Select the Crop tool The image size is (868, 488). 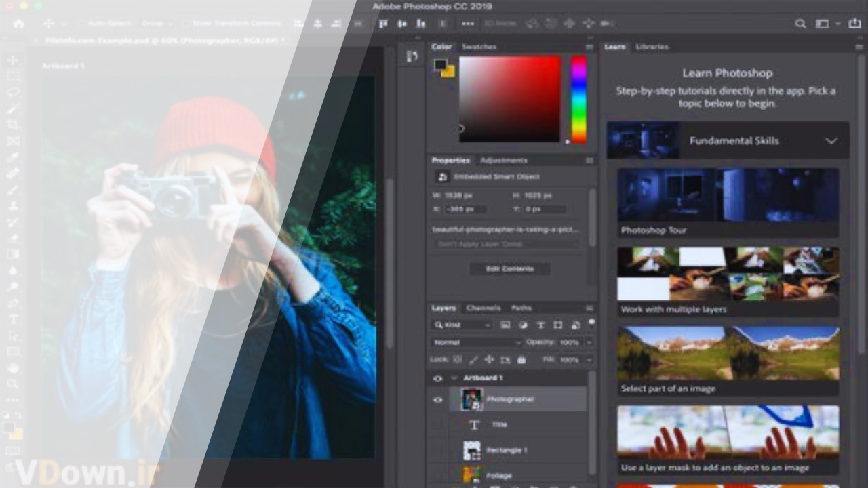point(13,125)
